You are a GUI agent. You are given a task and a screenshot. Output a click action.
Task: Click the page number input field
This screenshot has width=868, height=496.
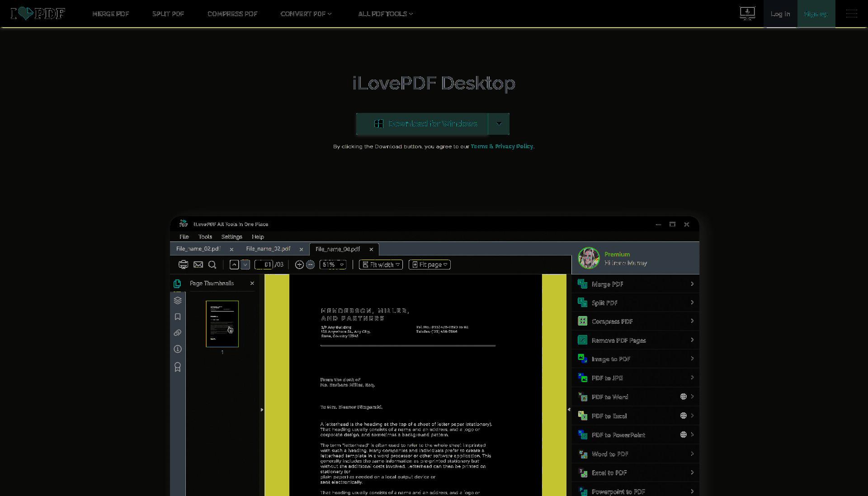[x=264, y=265]
